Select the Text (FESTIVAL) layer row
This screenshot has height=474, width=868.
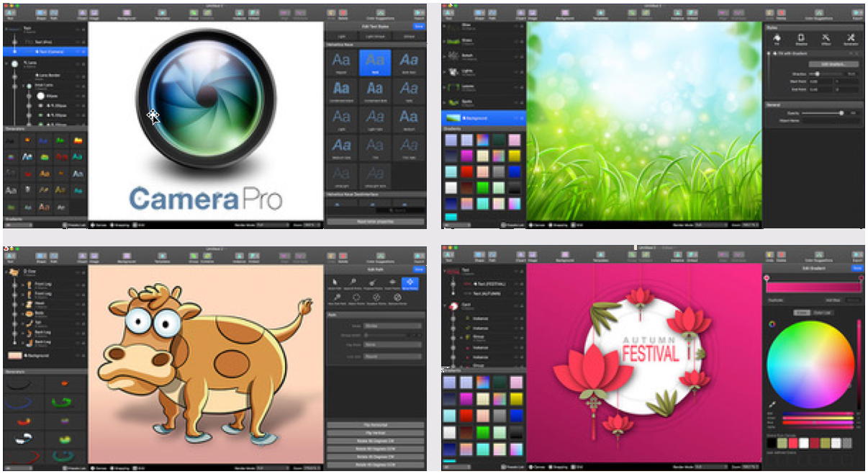point(483,284)
